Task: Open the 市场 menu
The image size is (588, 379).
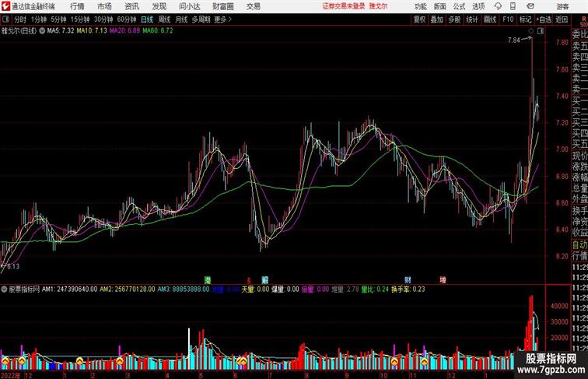Action: 105,6
